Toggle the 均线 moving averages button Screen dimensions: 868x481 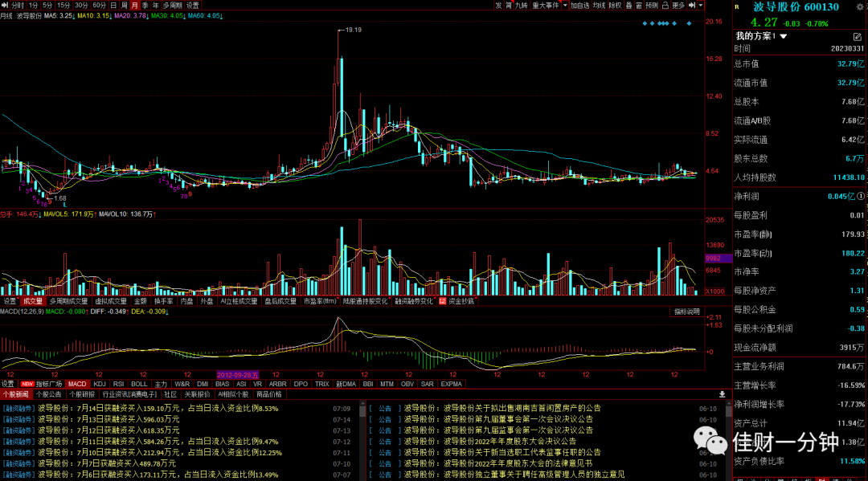tap(599, 5)
